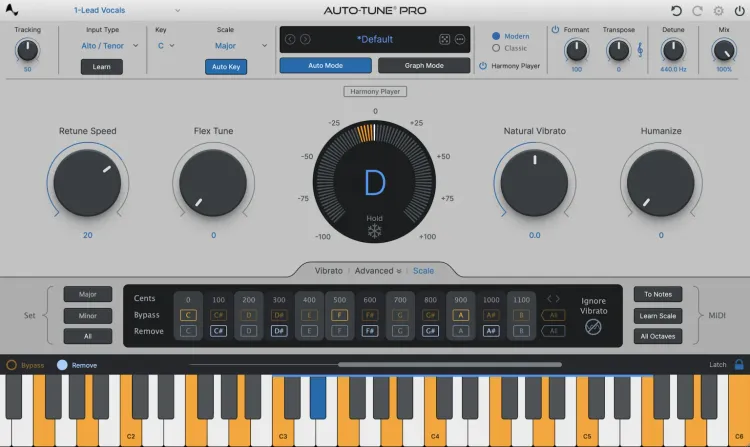The height and width of the screenshot is (447, 750).
Task: Open the *Default preset name menu
Action: tap(375, 39)
